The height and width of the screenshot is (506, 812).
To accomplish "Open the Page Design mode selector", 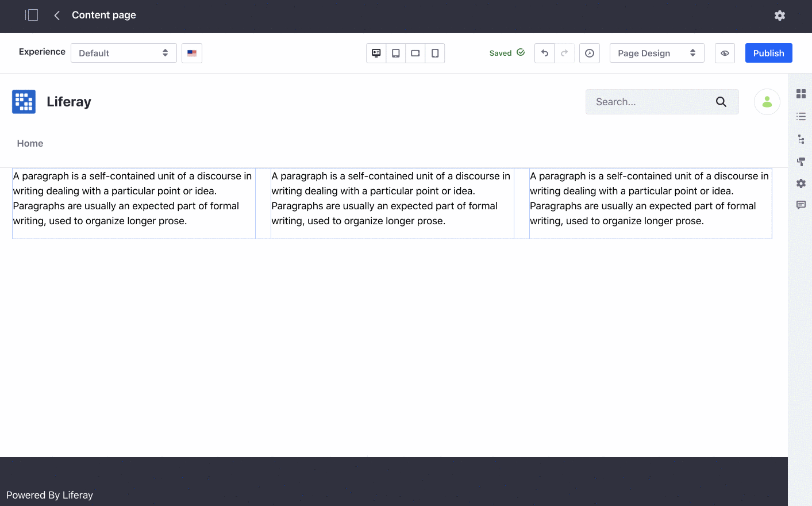I will coord(656,53).
